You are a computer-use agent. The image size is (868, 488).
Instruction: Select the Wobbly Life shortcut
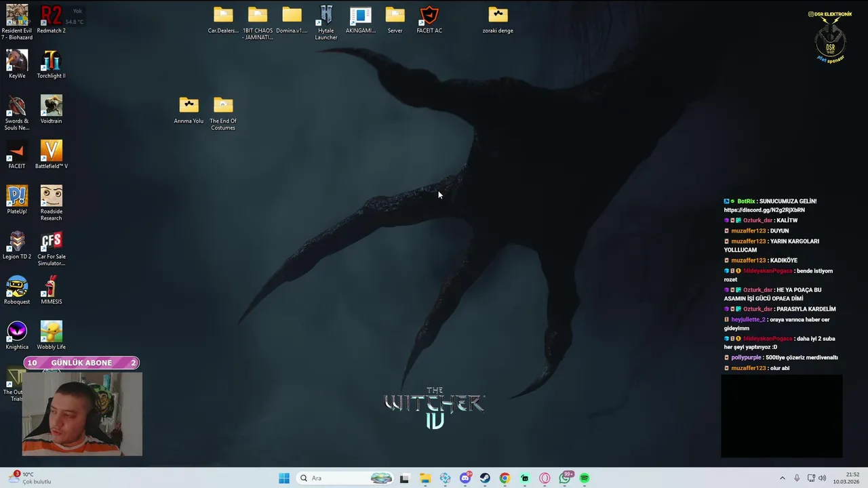[52, 335]
